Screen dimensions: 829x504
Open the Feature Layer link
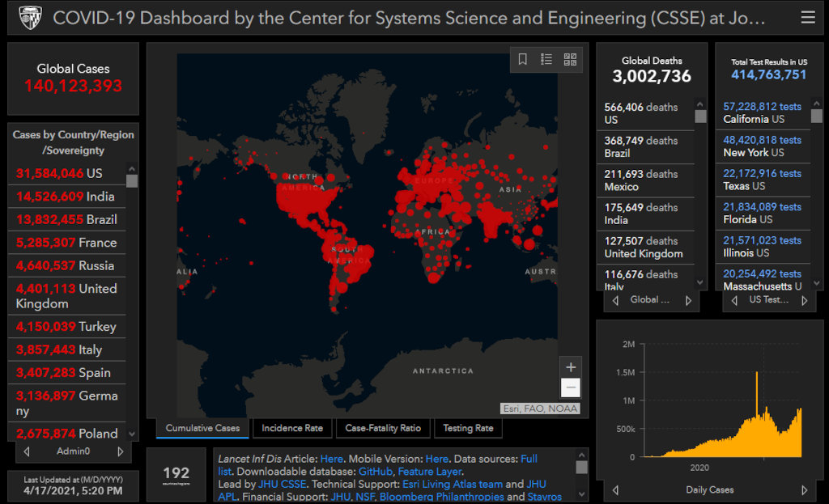[x=429, y=472]
